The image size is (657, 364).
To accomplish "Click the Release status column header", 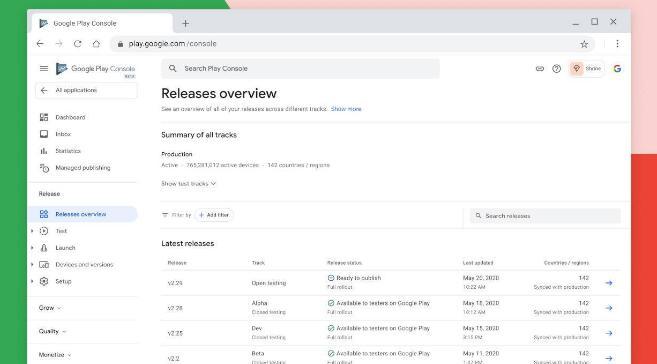I will [x=344, y=263].
